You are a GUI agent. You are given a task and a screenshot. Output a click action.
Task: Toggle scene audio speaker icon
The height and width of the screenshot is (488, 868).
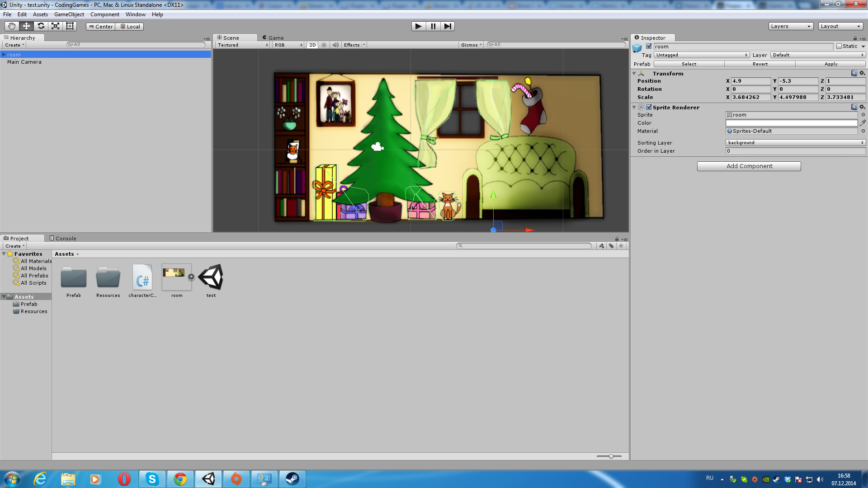(335, 45)
